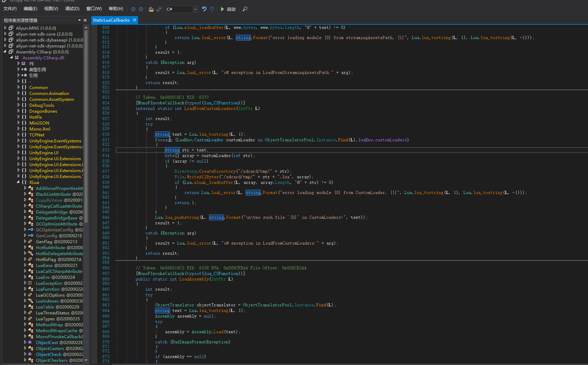Select the DebugTools namespace
This screenshot has width=588, height=365.
point(42,105)
